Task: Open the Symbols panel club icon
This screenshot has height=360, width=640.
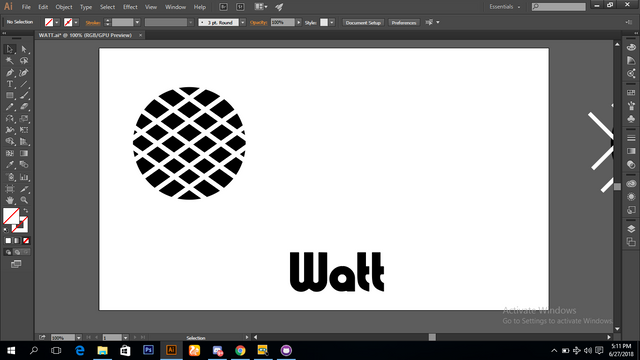Action: pos(631,119)
